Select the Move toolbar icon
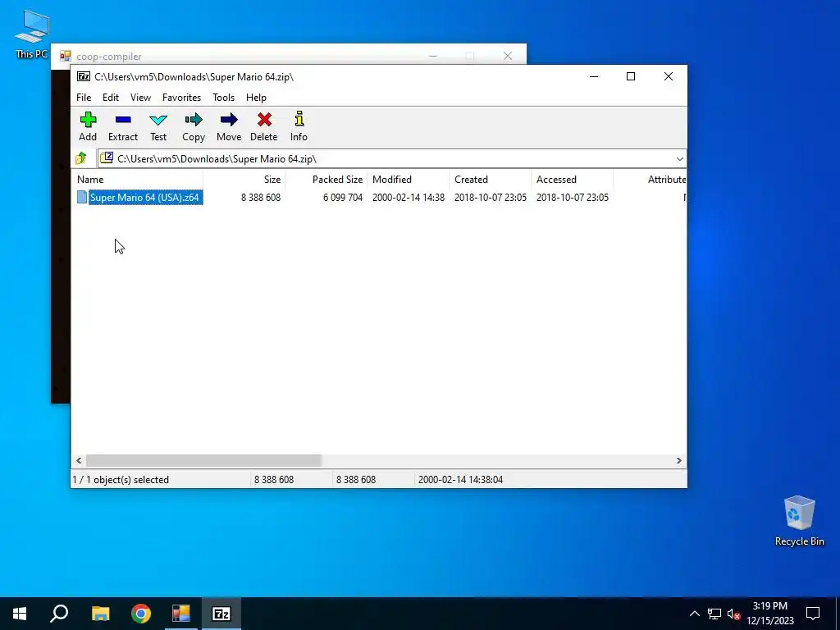 click(229, 127)
